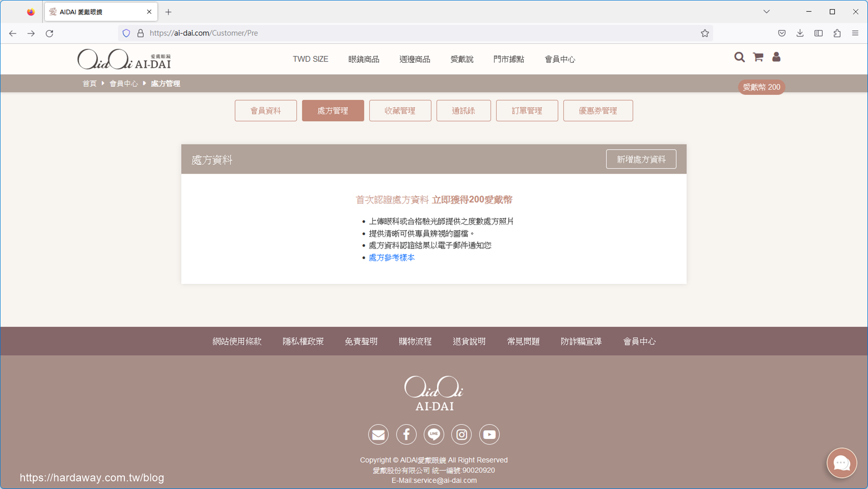
Task: Open the browser downloads icon
Action: tap(800, 33)
